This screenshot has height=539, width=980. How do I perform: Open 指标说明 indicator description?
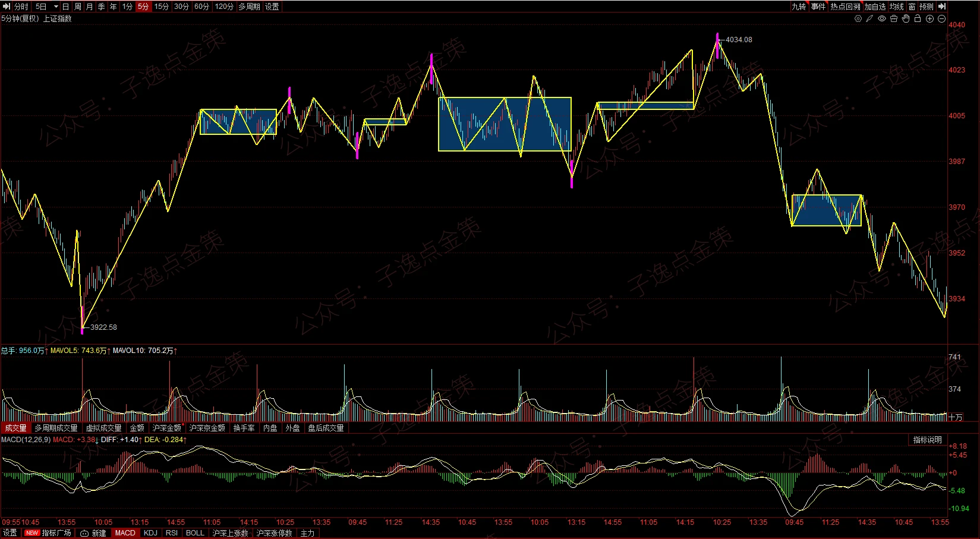tap(927, 440)
